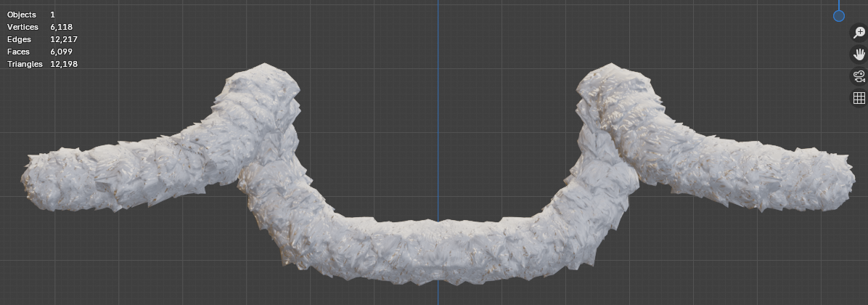Viewport: 868px width, 305px height.
Task: Click the "Edges 12,217" statistic
Action: tap(42, 39)
